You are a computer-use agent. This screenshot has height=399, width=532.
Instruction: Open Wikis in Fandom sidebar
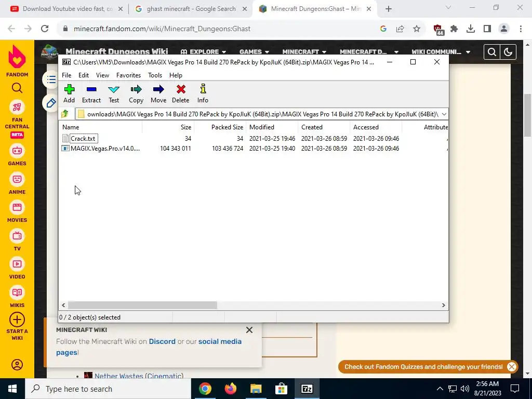(x=17, y=297)
